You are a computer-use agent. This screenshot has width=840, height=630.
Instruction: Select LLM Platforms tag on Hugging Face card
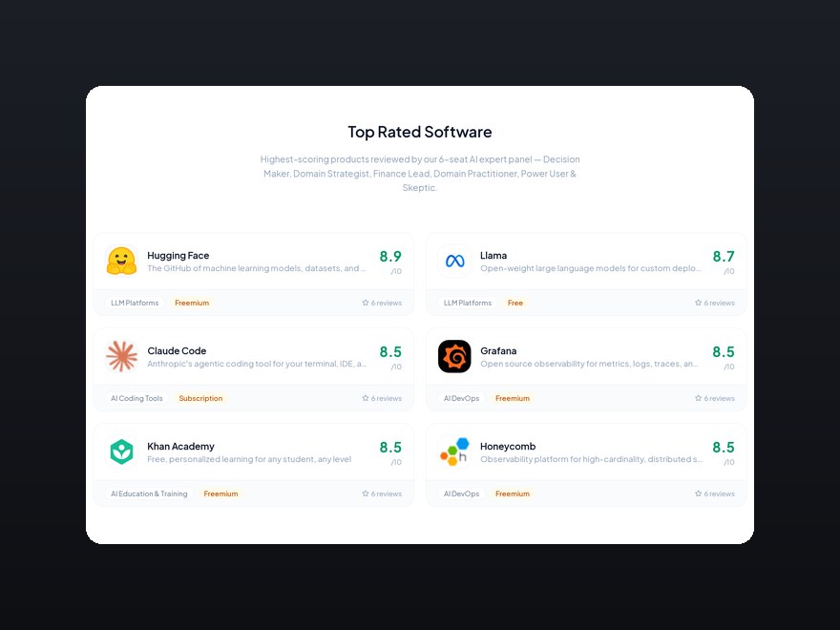[x=135, y=303]
